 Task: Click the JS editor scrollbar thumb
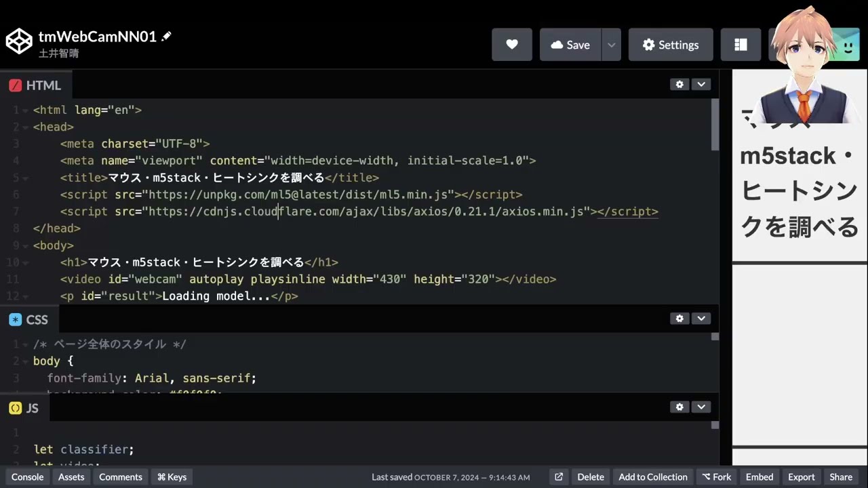click(715, 425)
